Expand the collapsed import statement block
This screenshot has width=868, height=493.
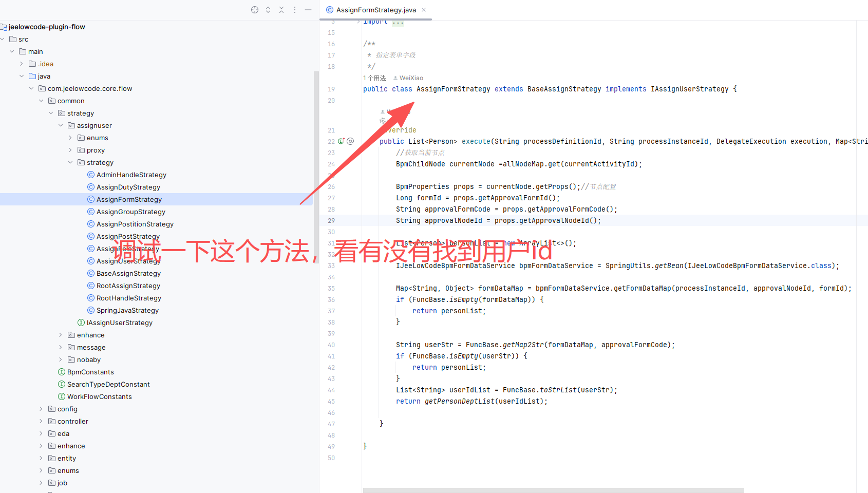[398, 22]
